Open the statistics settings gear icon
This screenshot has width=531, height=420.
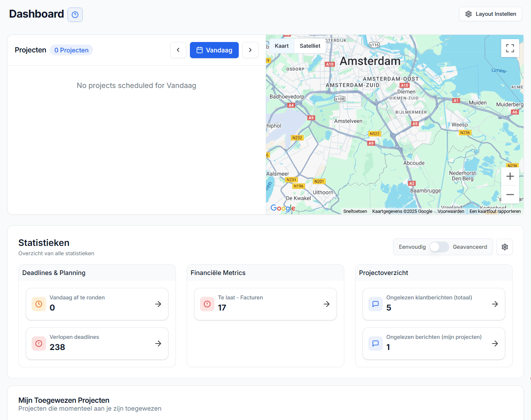click(504, 247)
